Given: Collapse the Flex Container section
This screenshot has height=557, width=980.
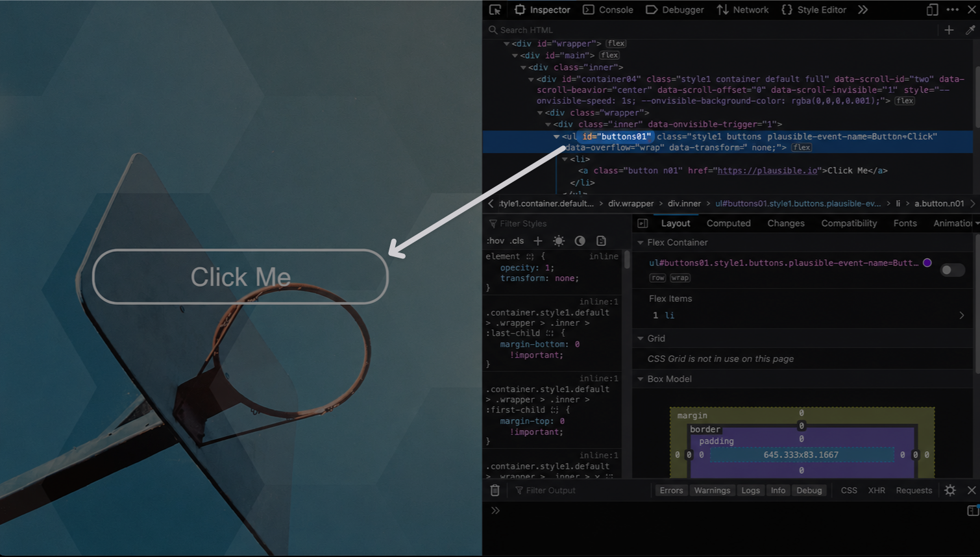Looking at the screenshot, I should (641, 242).
